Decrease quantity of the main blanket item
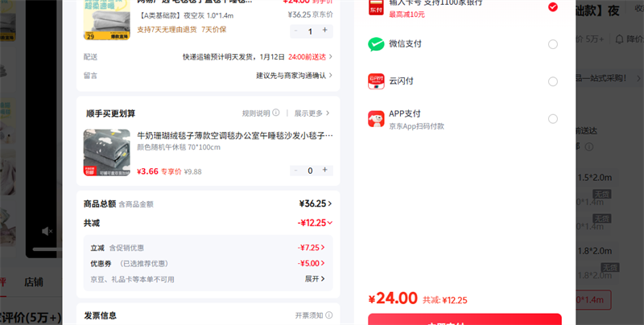Viewport: 644px width, 325px height. (x=296, y=31)
